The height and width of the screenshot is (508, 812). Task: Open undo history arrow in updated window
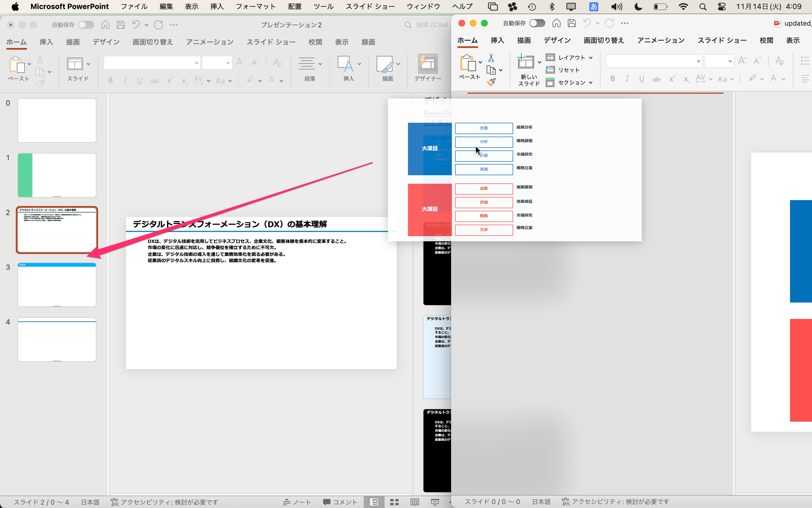pyautogui.click(x=598, y=23)
